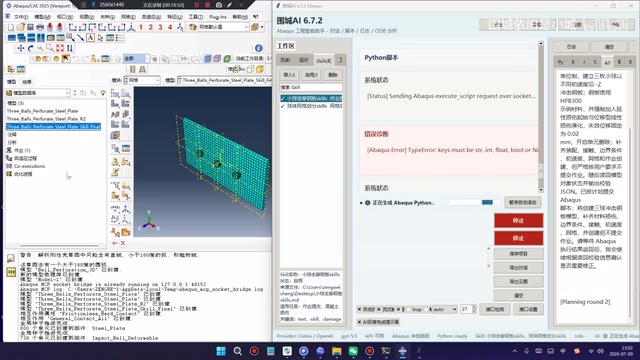Click the generating progress bar
640x360 pixels.
click(x=474, y=202)
